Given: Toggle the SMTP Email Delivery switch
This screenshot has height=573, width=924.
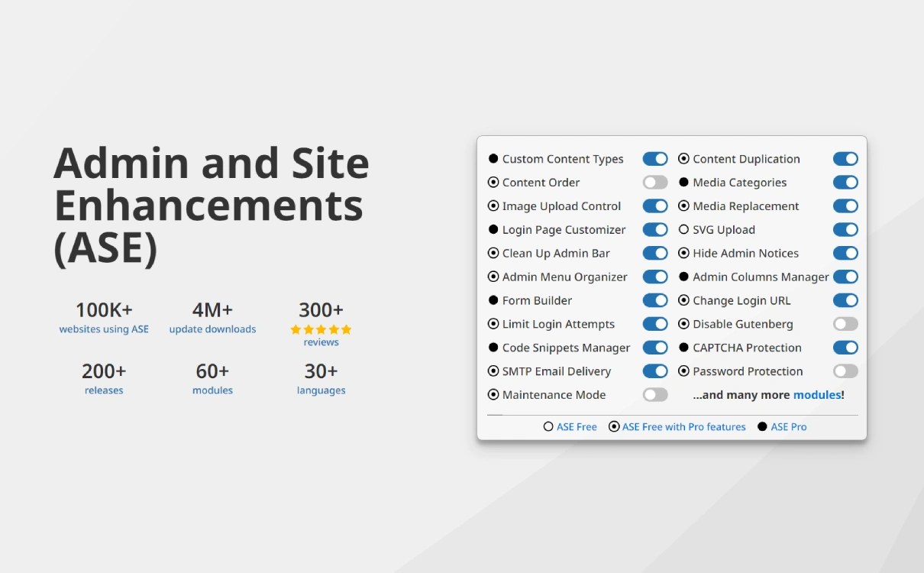Looking at the screenshot, I should click(x=655, y=371).
